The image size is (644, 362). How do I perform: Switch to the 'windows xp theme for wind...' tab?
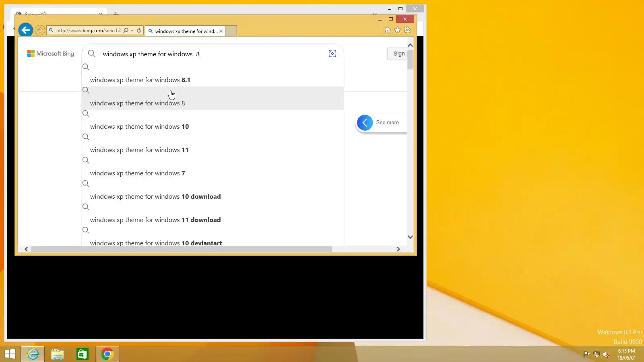pos(186,31)
